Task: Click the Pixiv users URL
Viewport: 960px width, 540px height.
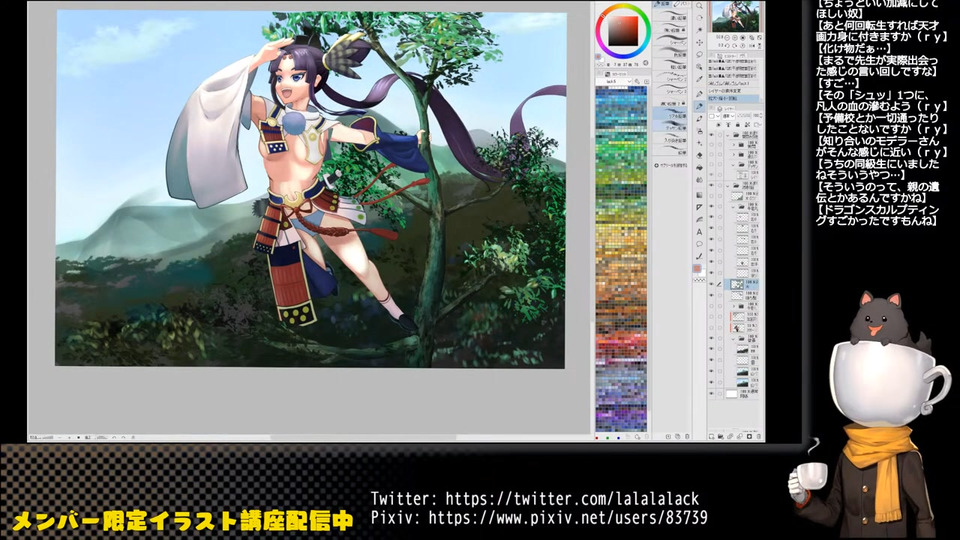Action: click(568, 518)
